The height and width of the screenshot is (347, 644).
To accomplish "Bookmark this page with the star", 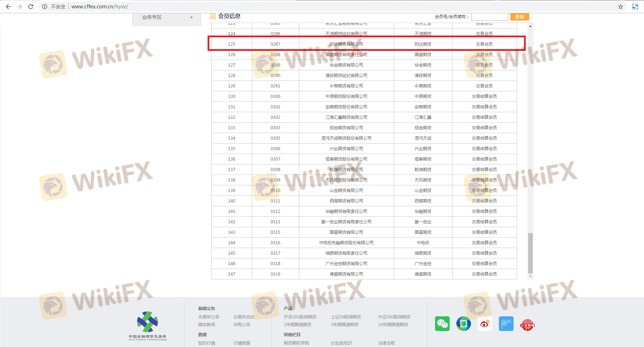I will [x=620, y=7].
